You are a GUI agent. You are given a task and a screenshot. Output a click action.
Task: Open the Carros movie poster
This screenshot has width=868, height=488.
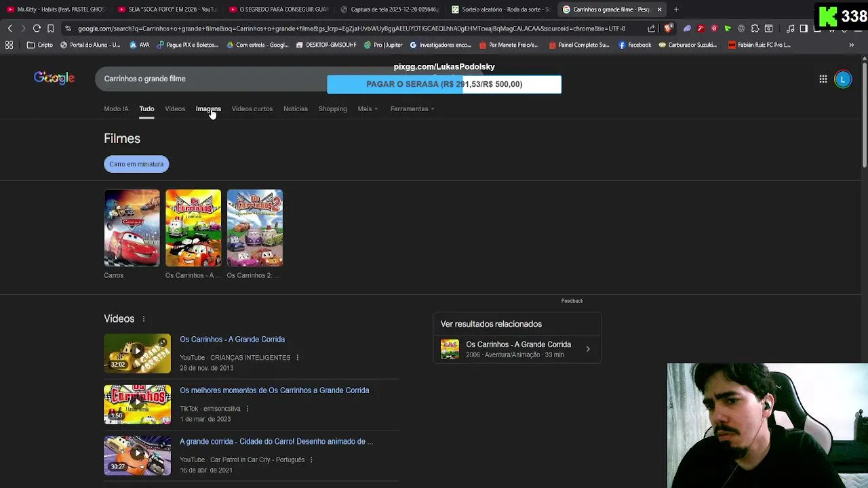[x=132, y=228]
